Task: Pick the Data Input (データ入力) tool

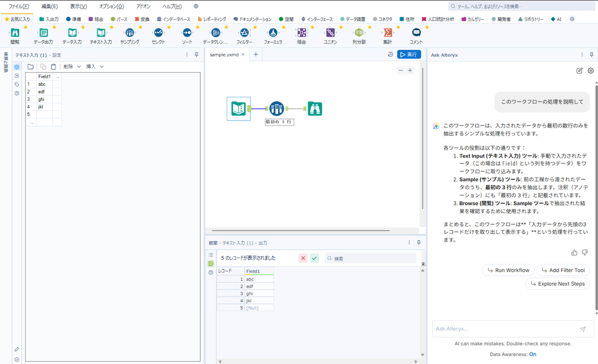Action: click(72, 35)
